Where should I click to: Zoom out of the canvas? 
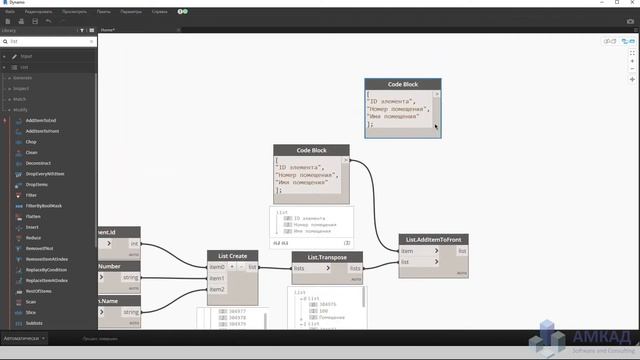[x=632, y=69]
